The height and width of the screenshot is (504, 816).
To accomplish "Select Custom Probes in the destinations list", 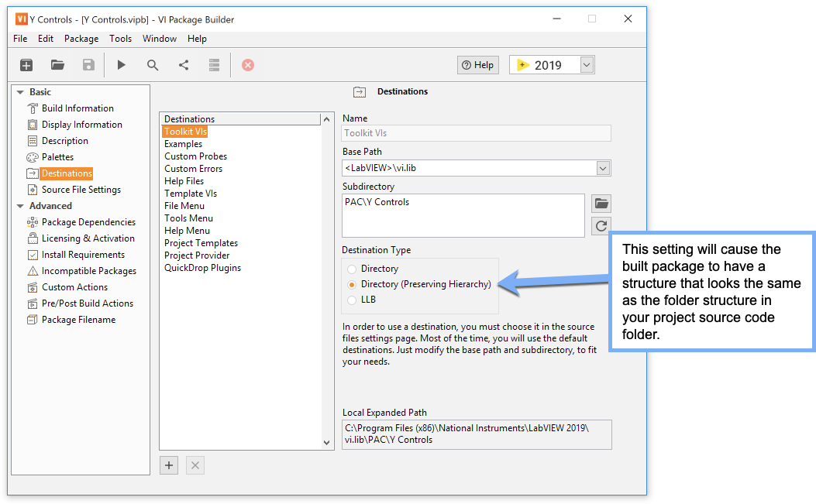I will pos(196,156).
